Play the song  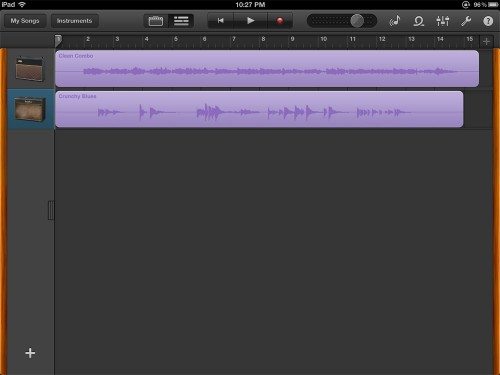(x=251, y=21)
